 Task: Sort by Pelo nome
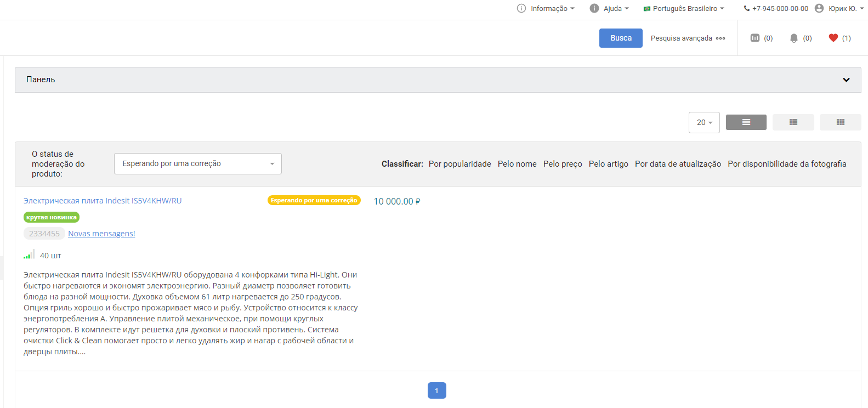[517, 164]
